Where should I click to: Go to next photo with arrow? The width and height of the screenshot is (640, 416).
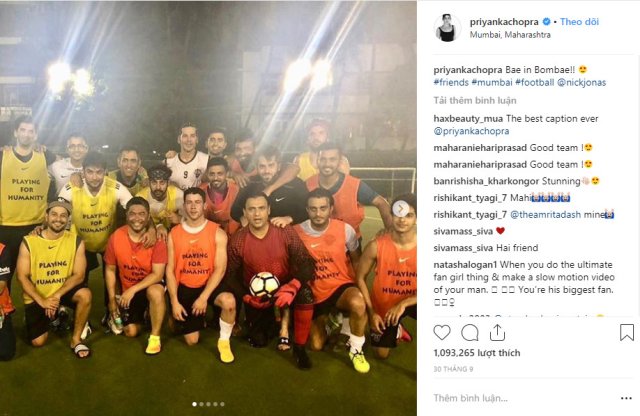coord(400,209)
